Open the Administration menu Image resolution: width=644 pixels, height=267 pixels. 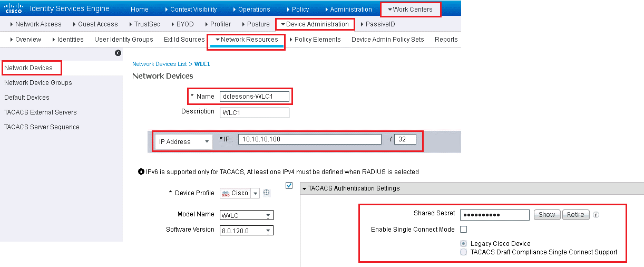click(348, 9)
